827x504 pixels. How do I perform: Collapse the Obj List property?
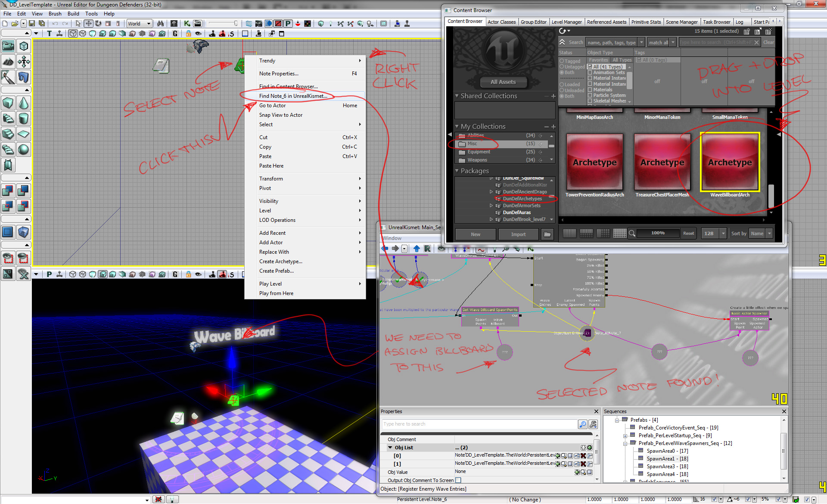point(390,448)
